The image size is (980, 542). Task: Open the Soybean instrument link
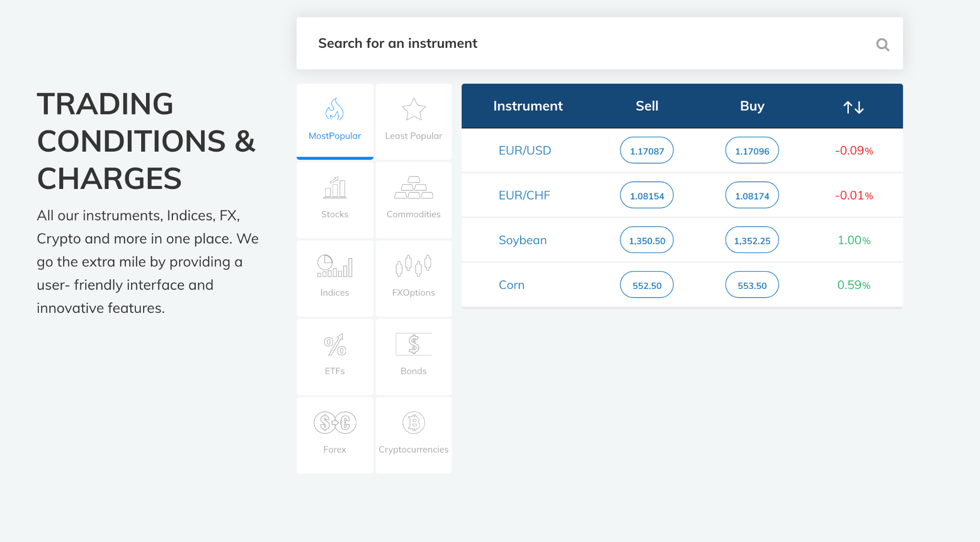click(523, 240)
